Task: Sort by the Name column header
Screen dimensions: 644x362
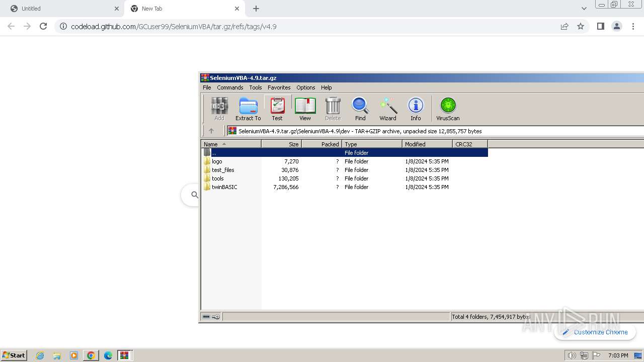Action: coord(231,144)
